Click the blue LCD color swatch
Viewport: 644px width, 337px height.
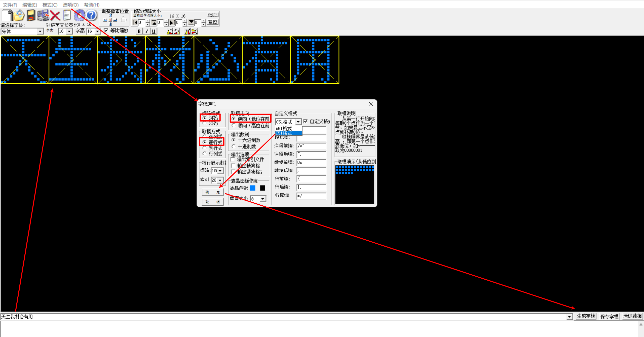253,188
